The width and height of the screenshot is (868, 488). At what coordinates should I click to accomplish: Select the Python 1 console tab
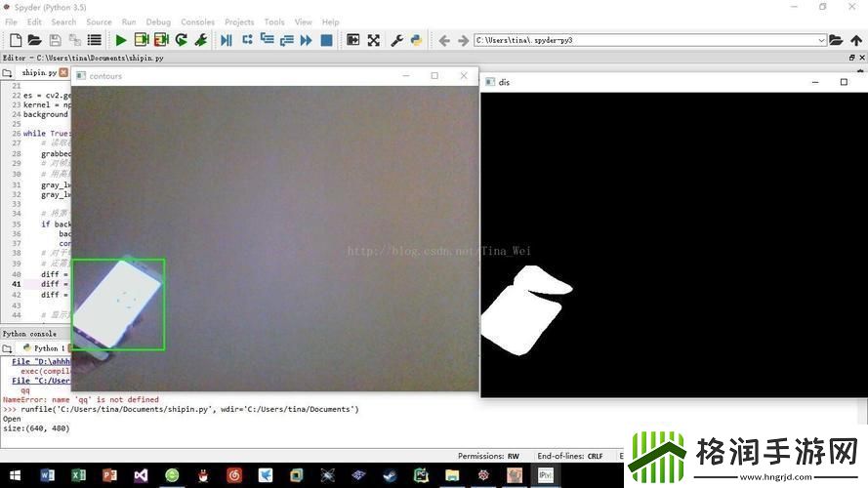pyautogui.click(x=47, y=347)
